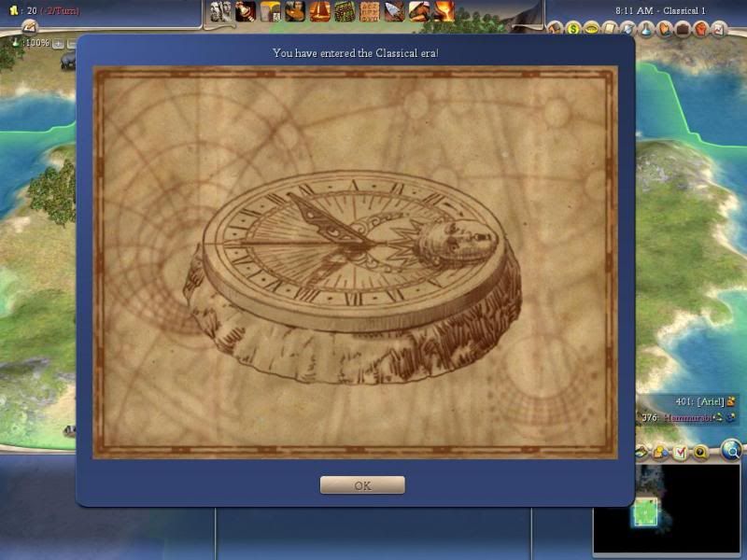Select the molten metal tech icon
The height and width of the screenshot is (560, 747).
tap(444, 11)
